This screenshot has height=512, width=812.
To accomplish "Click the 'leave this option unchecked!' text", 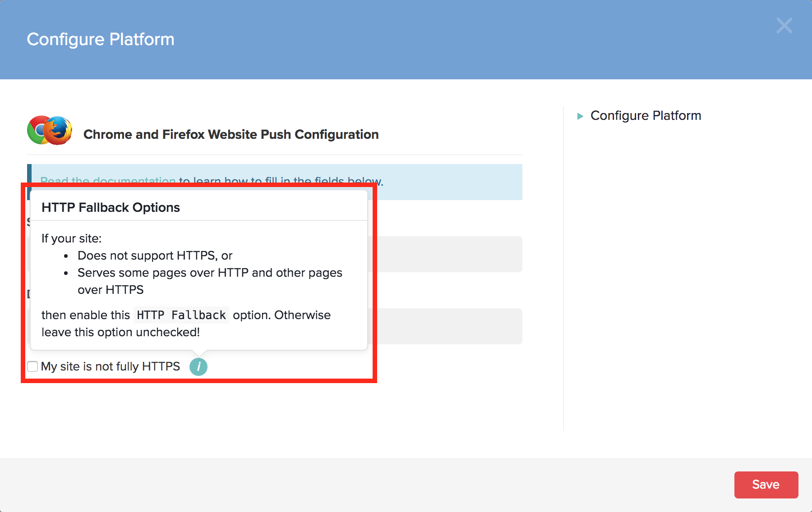I will pos(120,332).
